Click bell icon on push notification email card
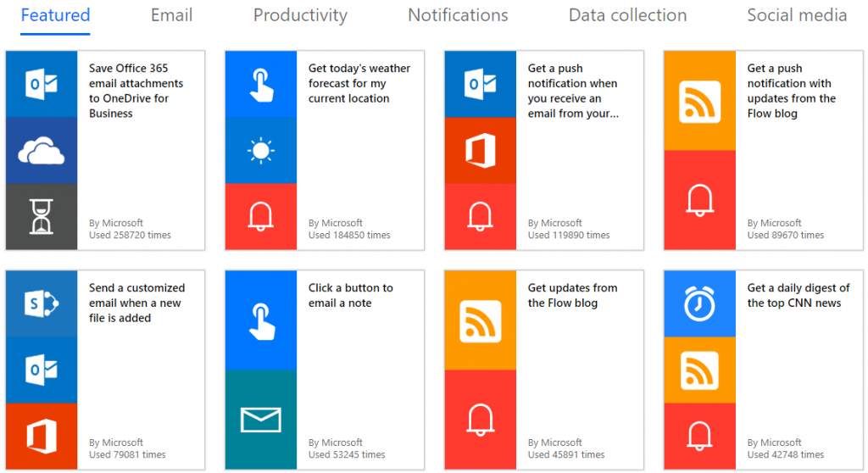Viewport: 868px width, 473px height. (x=481, y=216)
